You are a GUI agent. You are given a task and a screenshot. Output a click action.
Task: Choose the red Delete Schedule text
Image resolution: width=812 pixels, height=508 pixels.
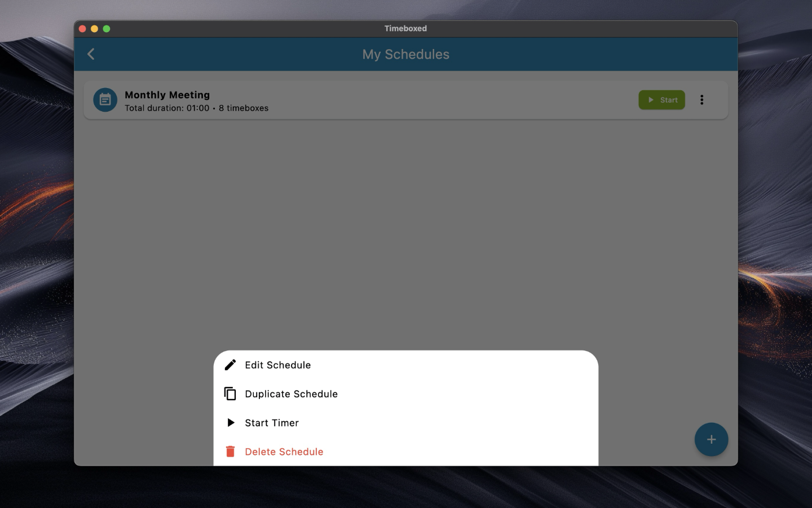pyautogui.click(x=284, y=452)
